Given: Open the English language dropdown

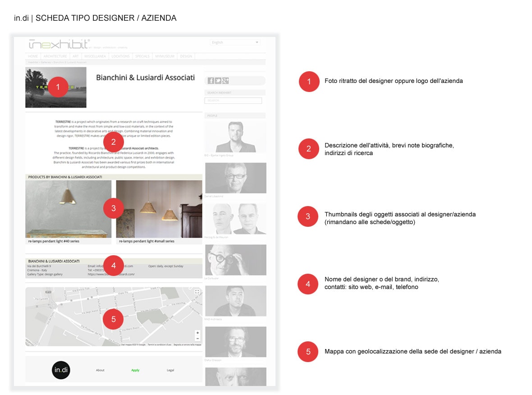Looking at the screenshot, I should click(235, 42).
